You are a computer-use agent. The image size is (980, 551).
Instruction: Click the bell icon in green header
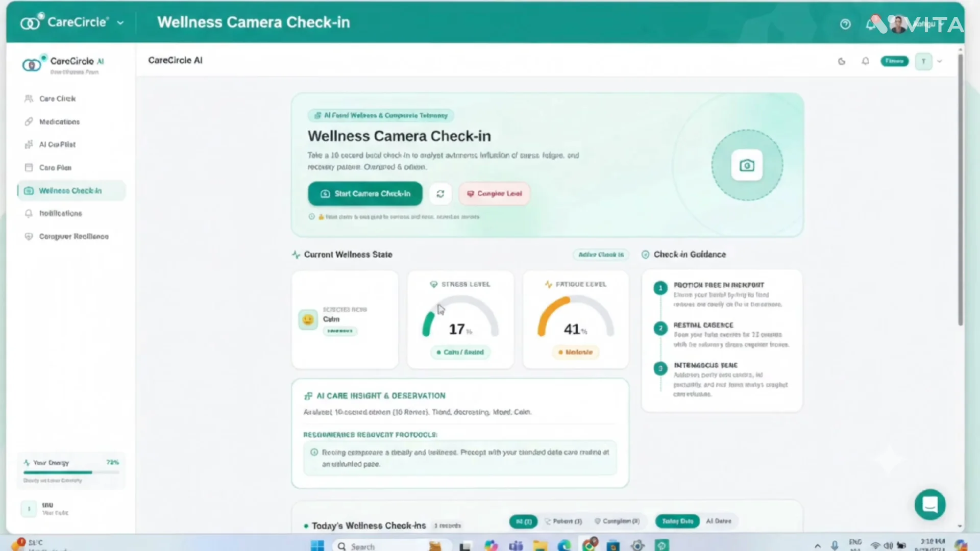(870, 24)
